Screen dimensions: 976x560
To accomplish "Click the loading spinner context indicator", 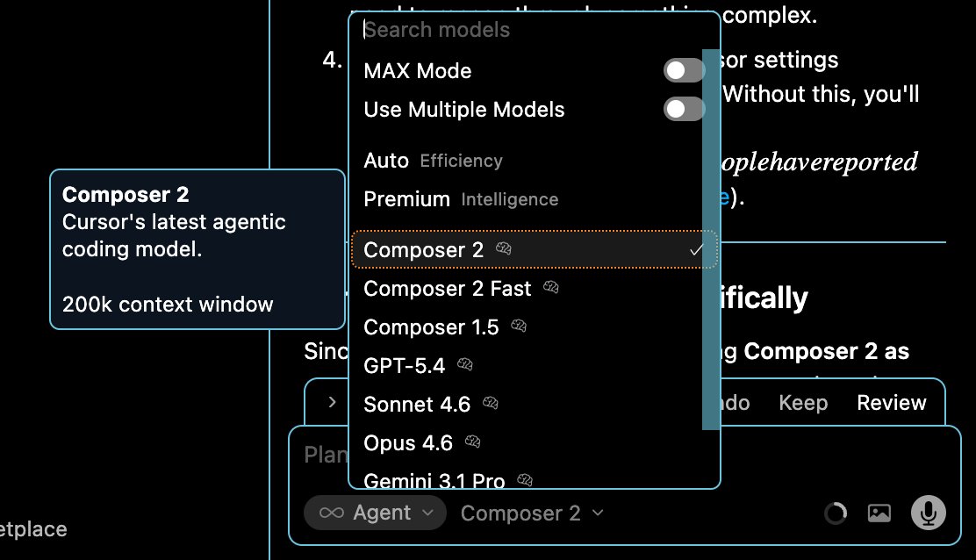I will pos(836,513).
